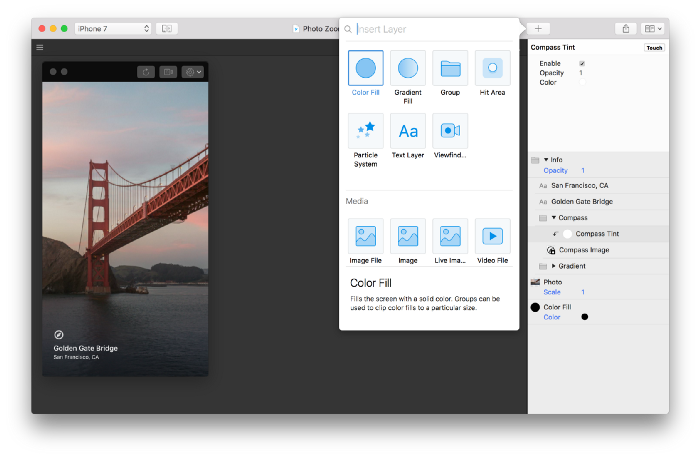Click the Touch button in inspector
This screenshot has height=458, width=700.
(653, 48)
